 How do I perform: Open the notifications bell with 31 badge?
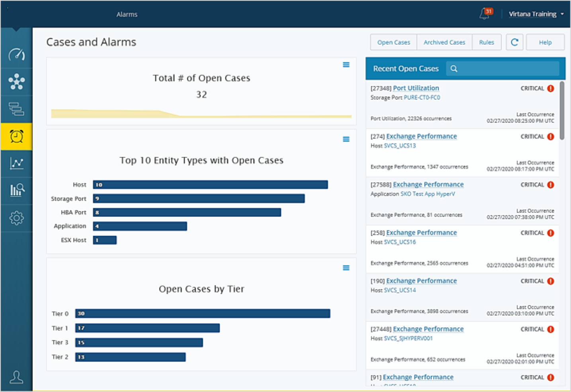[x=486, y=14]
